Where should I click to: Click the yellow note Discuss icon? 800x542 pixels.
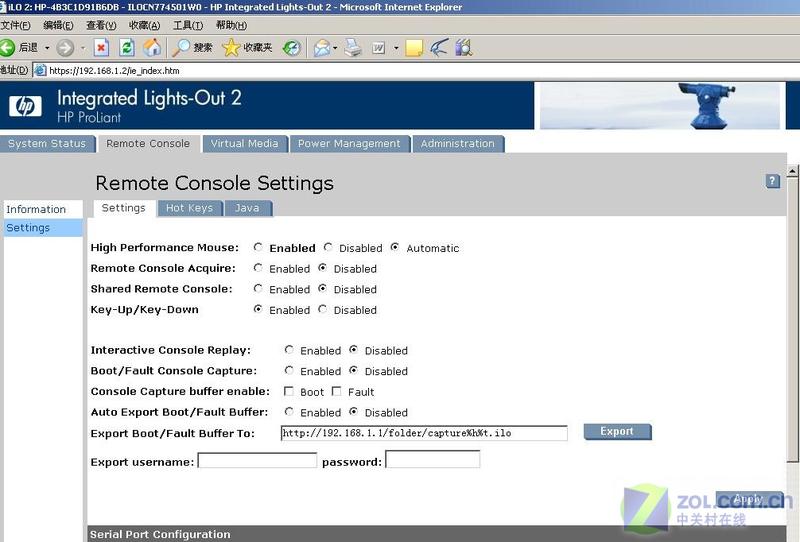point(414,48)
